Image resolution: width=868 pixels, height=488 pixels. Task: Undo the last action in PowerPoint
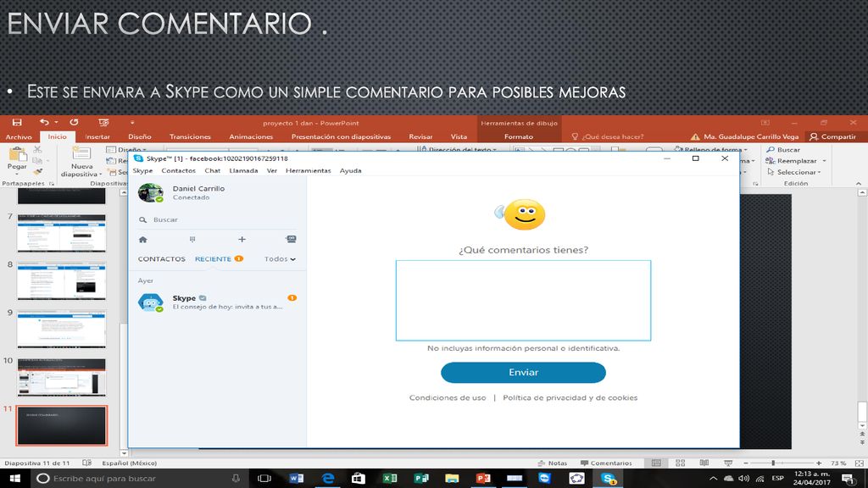click(44, 122)
